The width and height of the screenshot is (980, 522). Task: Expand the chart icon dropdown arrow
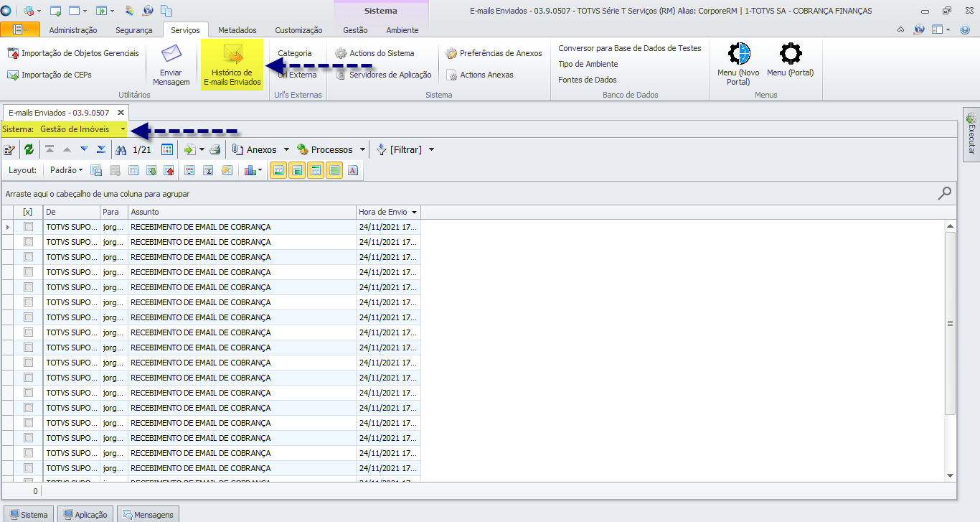[x=260, y=170]
